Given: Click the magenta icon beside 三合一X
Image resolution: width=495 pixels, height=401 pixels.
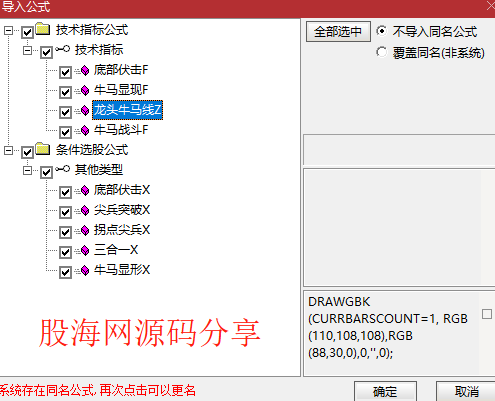Looking at the screenshot, I should coord(85,250).
